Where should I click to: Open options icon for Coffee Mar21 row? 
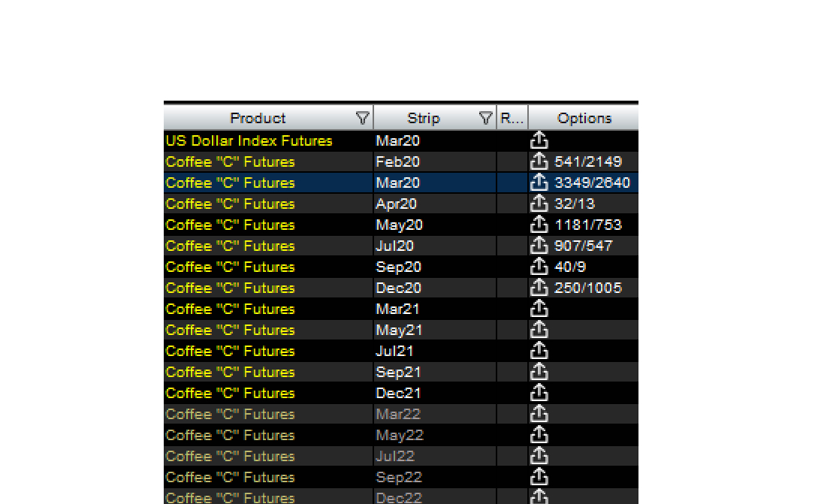point(539,309)
